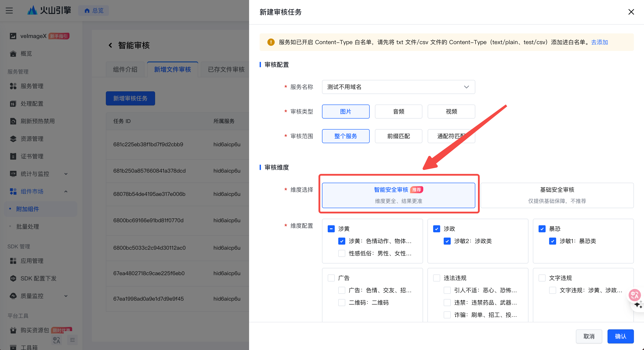
Task: Switch to the 已存文件审核 tab
Action: tap(226, 69)
